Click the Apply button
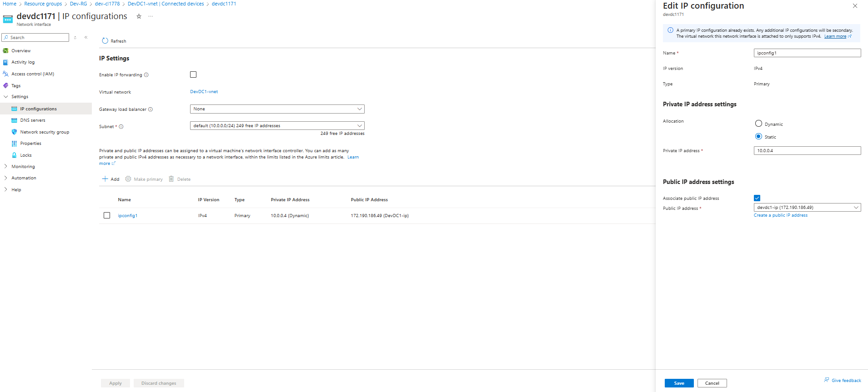 pyautogui.click(x=115, y=383)
